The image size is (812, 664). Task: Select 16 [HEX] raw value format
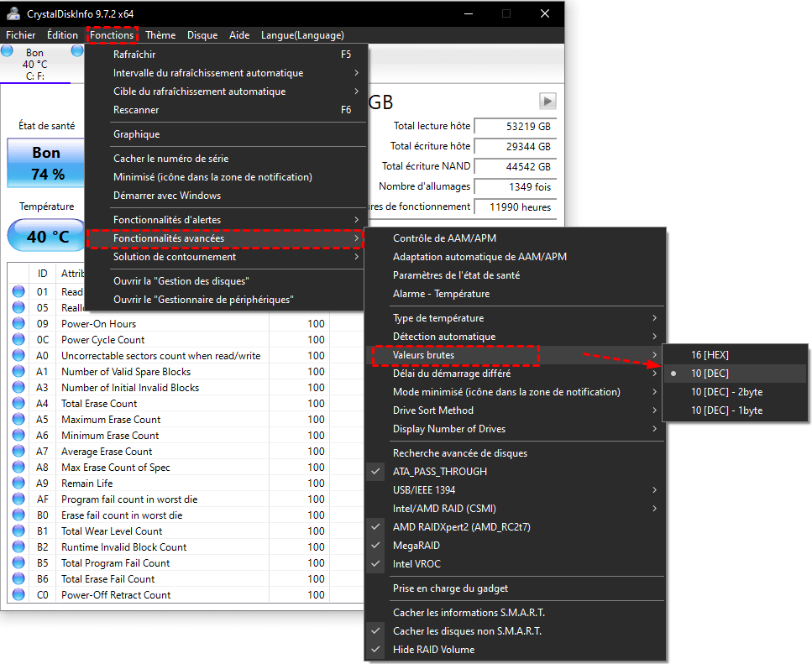coord(735,355)
